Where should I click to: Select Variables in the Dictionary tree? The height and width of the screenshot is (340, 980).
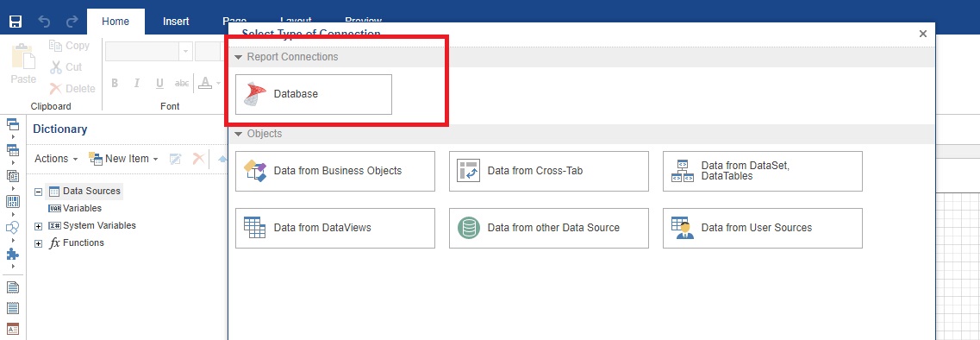75,209
